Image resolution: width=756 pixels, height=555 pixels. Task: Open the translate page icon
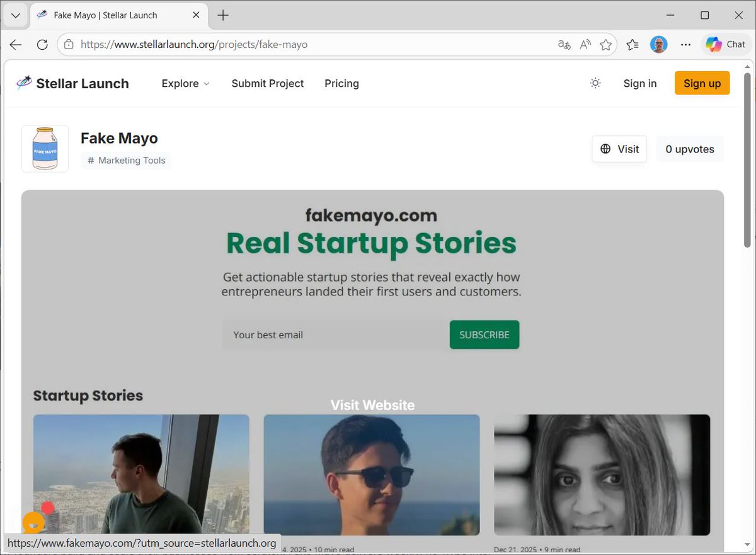click(564, 45)
